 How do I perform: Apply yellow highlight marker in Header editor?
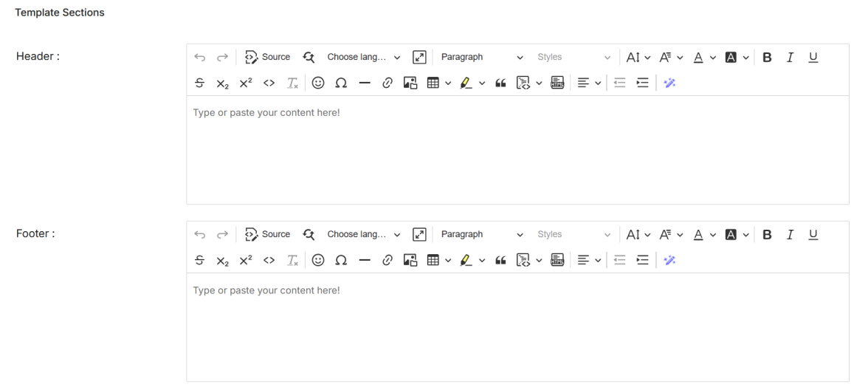pyautogui.click(x=466, y=83)
